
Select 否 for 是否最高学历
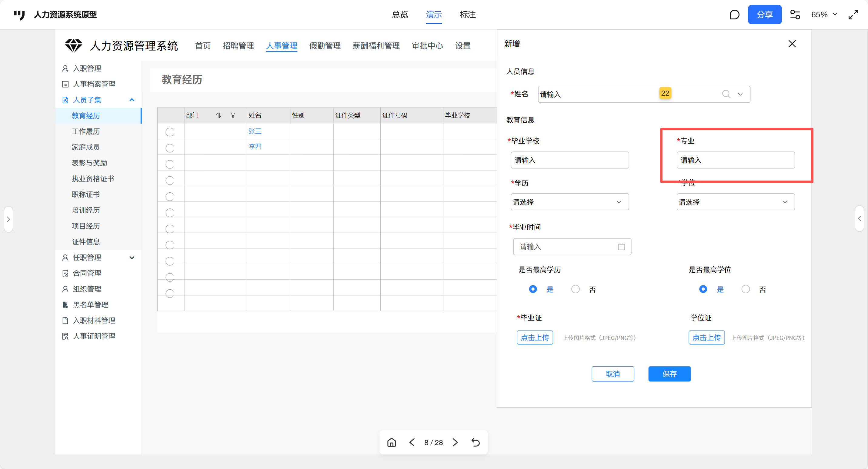coord(576,289)
